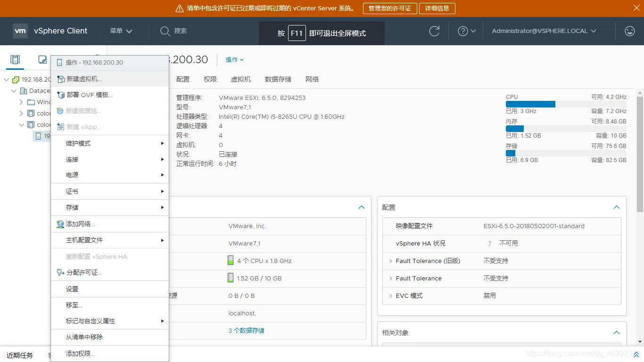The height and width of the screenshot is (362, 644).
Task: Click the Add Network globe icon
Action: tap(60, 224)
